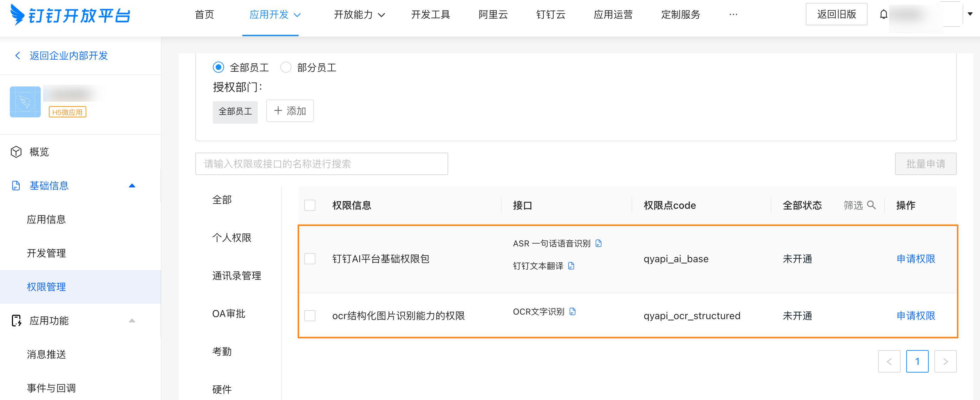Click the permission search input field
The height and width of the screenshot is (400, 980).
click(x=321, y=164)
